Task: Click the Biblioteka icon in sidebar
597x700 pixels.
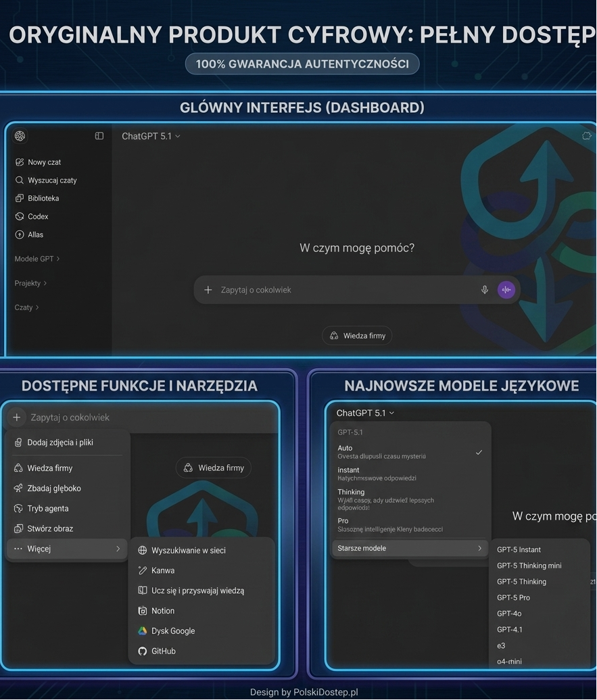Action: tap(19, 198)
